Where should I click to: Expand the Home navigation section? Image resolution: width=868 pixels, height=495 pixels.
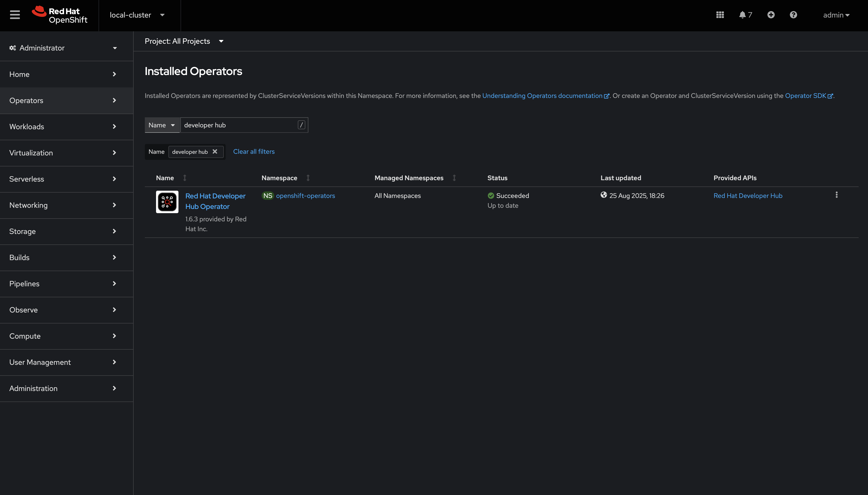[67, 74]
